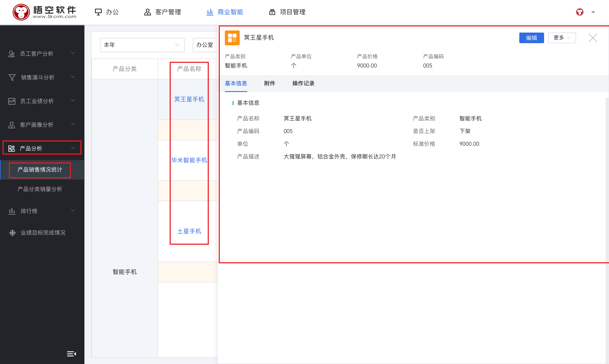This screenshot has width=609, height=364.
Task: Collapse the 产品分析 section chevron
Action: [73, 148]
